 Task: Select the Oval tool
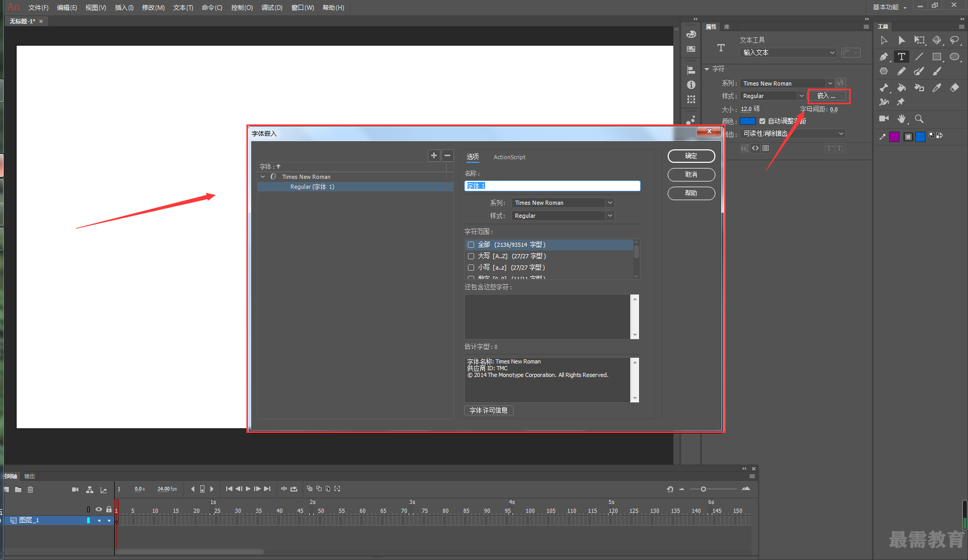pos(955,57)
